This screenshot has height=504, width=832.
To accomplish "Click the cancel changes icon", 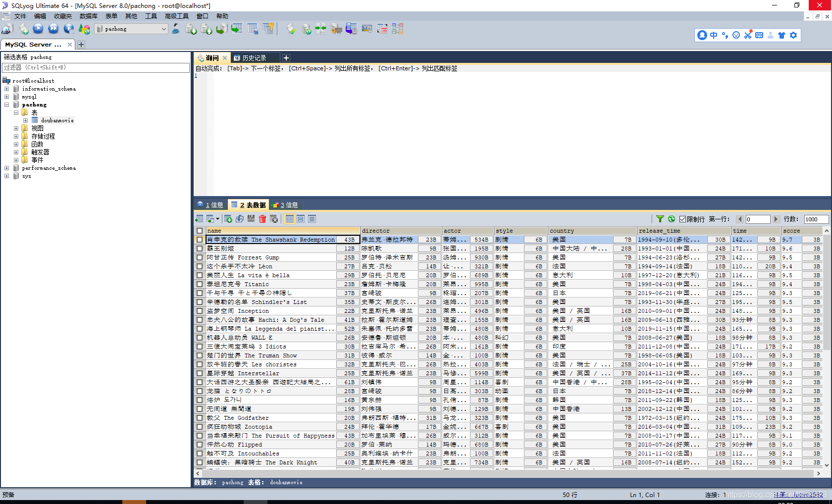I will click(274, 219).
